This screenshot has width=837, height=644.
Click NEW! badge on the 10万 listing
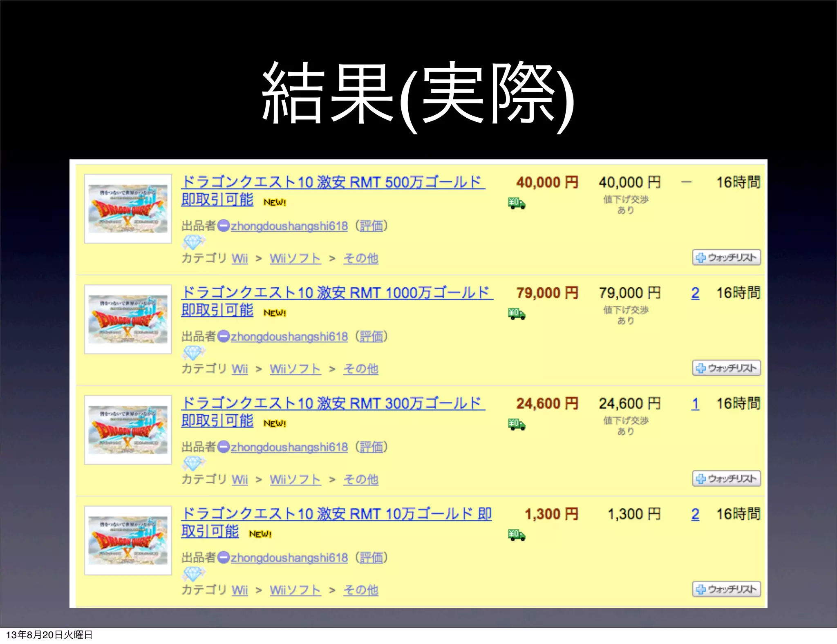click(260, 534)
